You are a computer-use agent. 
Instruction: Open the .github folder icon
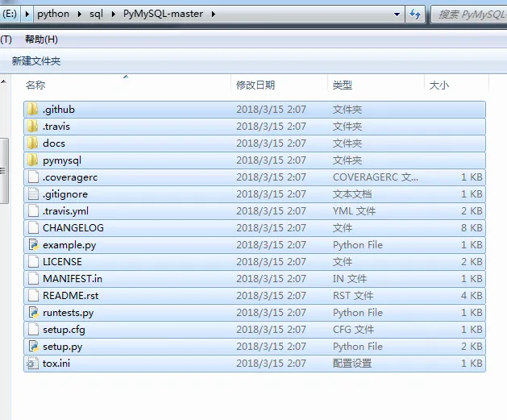33,110
